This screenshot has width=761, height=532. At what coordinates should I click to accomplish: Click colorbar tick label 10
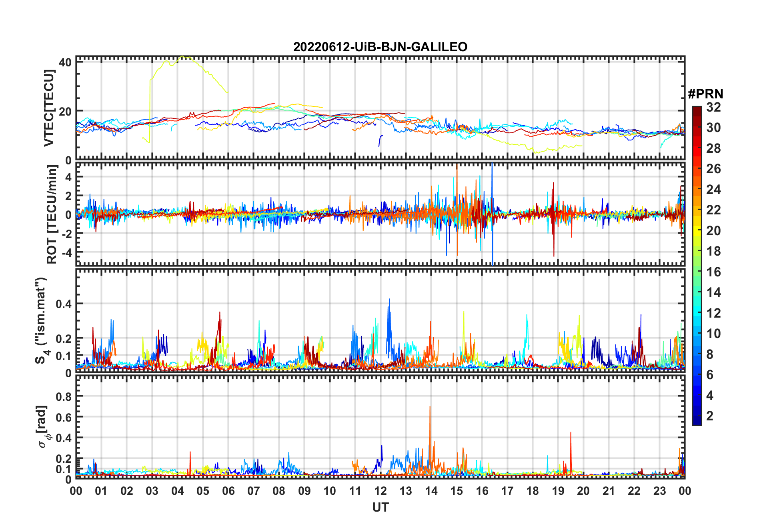tap(713, 334)
